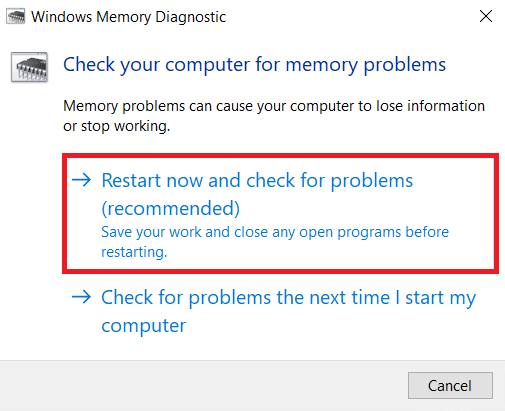Click the word restarting. under first option

pos(134,252)
